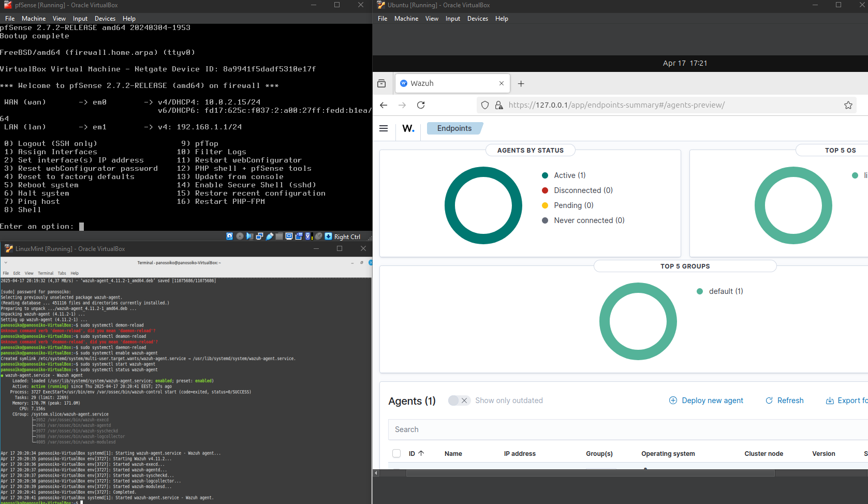Reload the Wazuh page

coord(421,105)
